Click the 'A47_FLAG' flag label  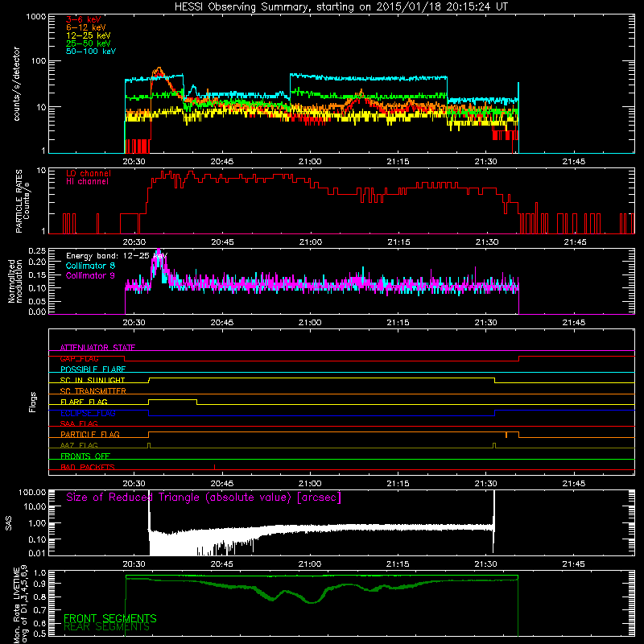(79, 445)
